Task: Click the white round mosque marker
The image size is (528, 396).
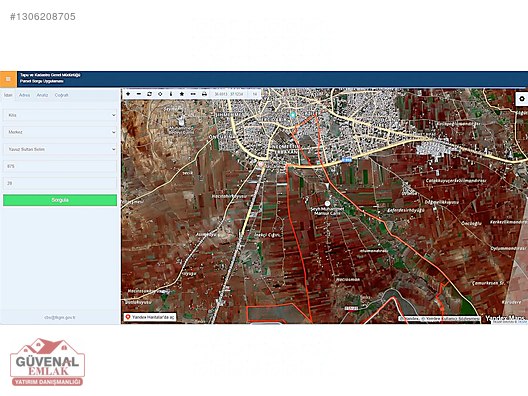Action: pyautogui.click(x=327, y=203)
